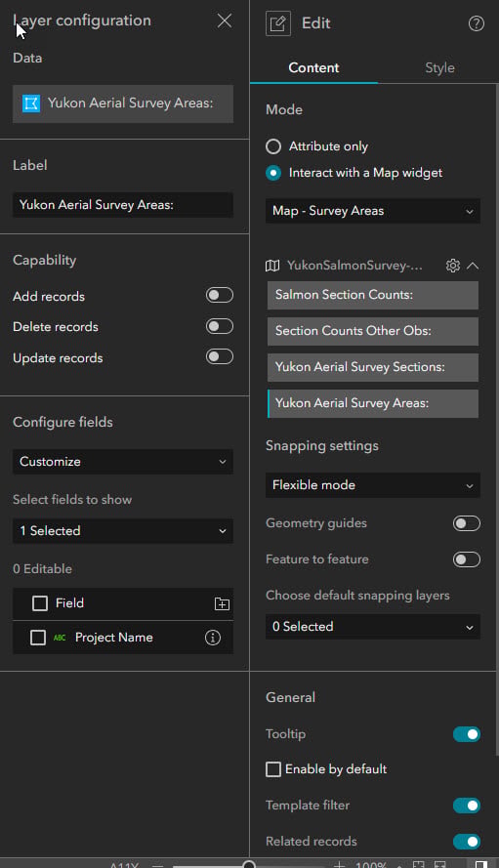Open the Flexible mode snapping dropdown
Viewport: 499px width, 868px height.
[x=373, y=485]
